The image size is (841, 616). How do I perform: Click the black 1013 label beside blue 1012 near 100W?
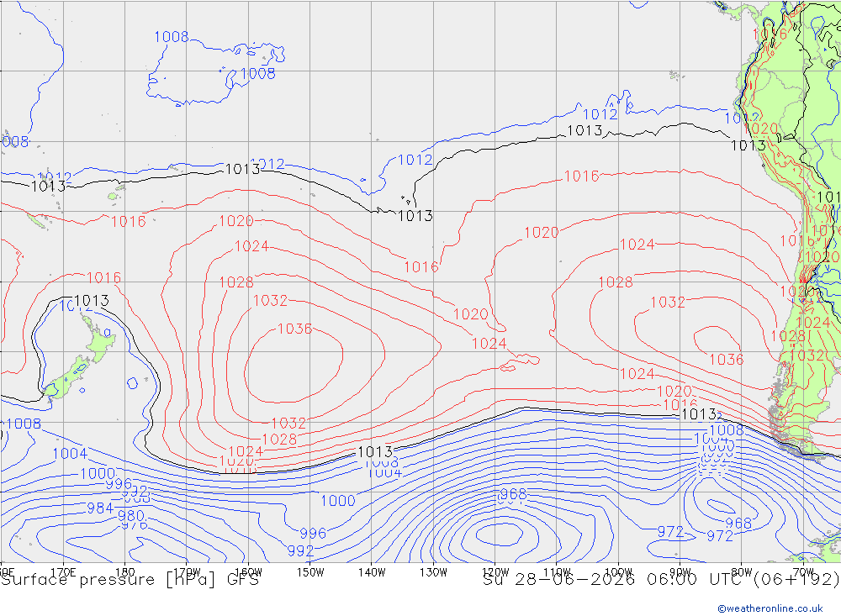pyautogui.click(x=584, y=130)
